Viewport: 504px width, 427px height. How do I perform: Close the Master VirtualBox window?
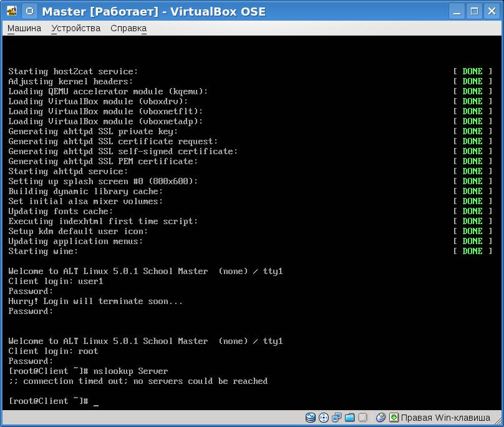tap(491, 11)
